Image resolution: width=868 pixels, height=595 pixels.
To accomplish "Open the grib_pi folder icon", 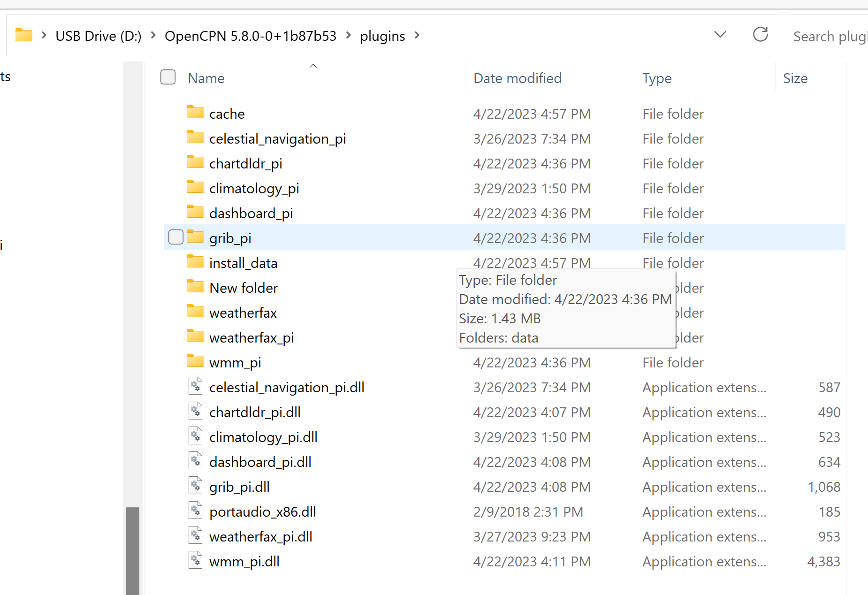I will [x=195, y=237].
